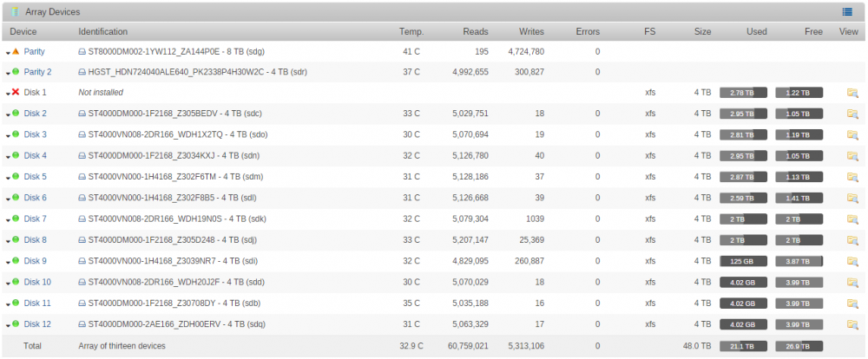
Task: Click the Free bar showing 26.9 TB total
Action: (x=799, y=346)
